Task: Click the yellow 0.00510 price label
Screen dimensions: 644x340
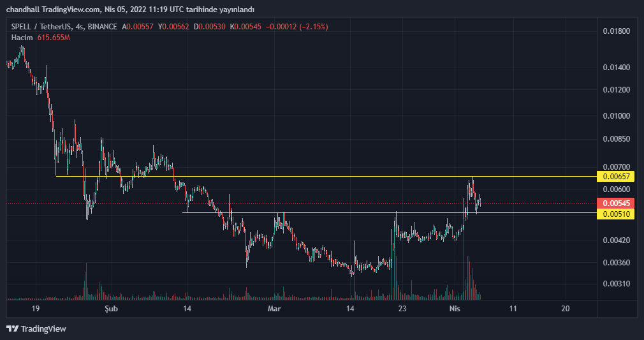Action: (616, 214)
